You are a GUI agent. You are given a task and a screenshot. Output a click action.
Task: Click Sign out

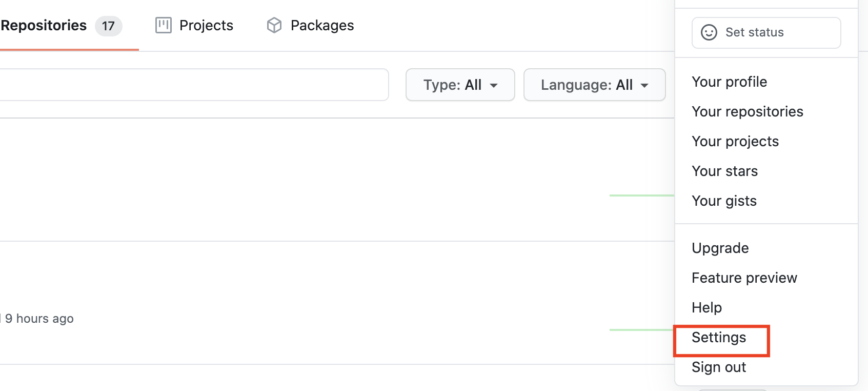pyautogui.click(x=718, y=367)
